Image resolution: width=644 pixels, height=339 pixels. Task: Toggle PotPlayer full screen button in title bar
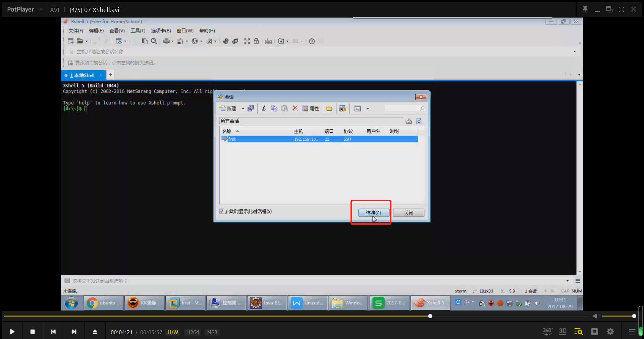(621, 9)
